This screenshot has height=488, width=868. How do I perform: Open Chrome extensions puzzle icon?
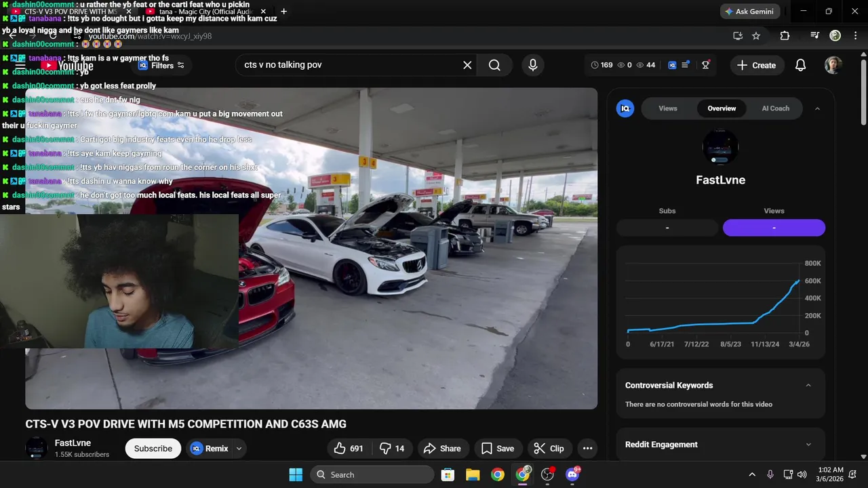click(785, 36)
